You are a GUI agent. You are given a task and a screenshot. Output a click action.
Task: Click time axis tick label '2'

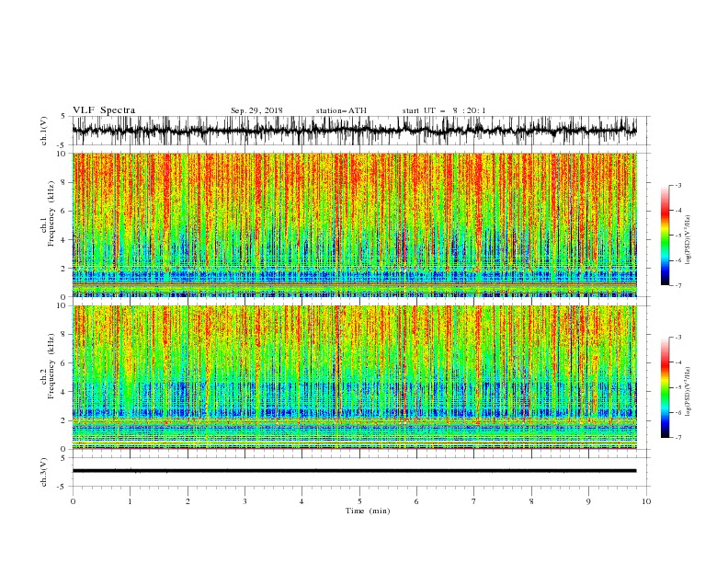click(188, 501)
